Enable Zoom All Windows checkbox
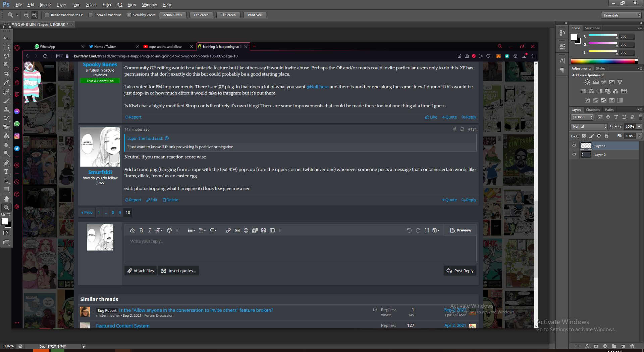 pyautogui.click(x=91, y=15)
